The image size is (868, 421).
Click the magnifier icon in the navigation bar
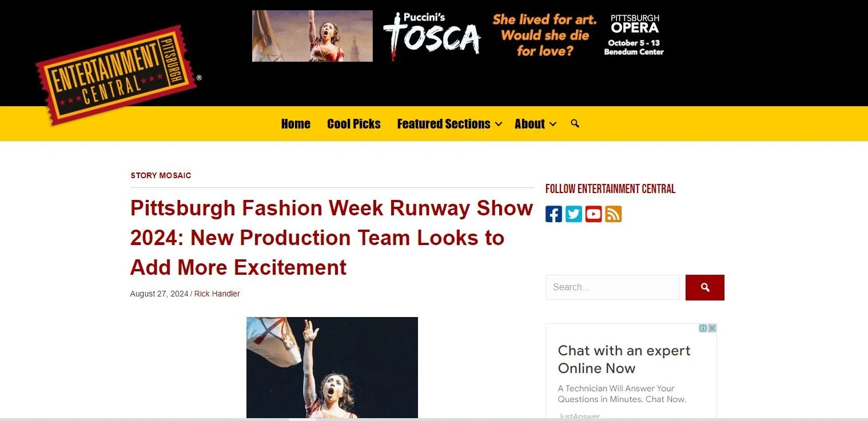click(x=575, y=123)
